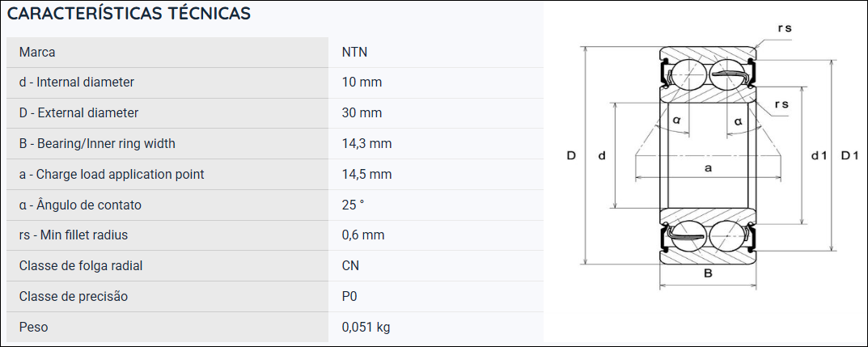Select the Classe de precisão label
The image size is (868, 347).
tap(74, 297)
